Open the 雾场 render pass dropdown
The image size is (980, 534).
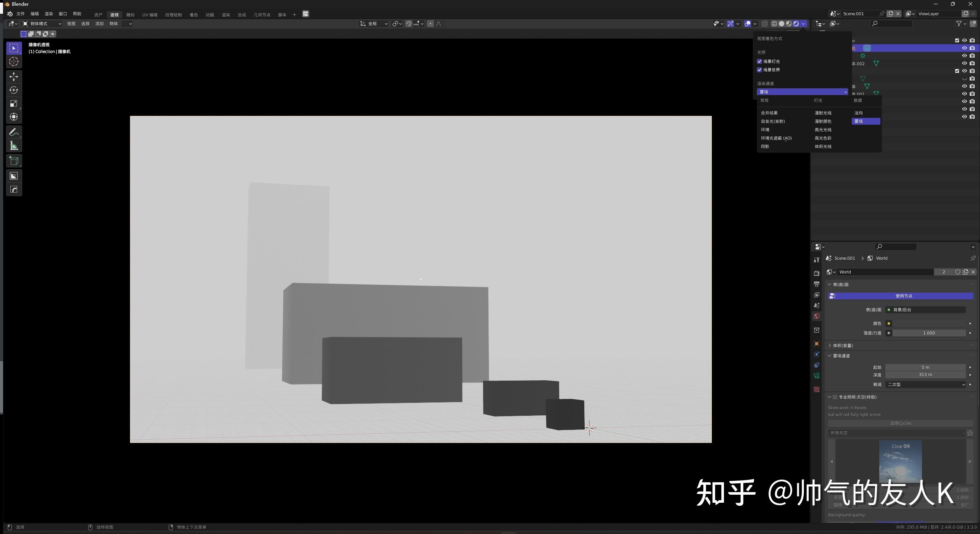(x=802, y=92)
